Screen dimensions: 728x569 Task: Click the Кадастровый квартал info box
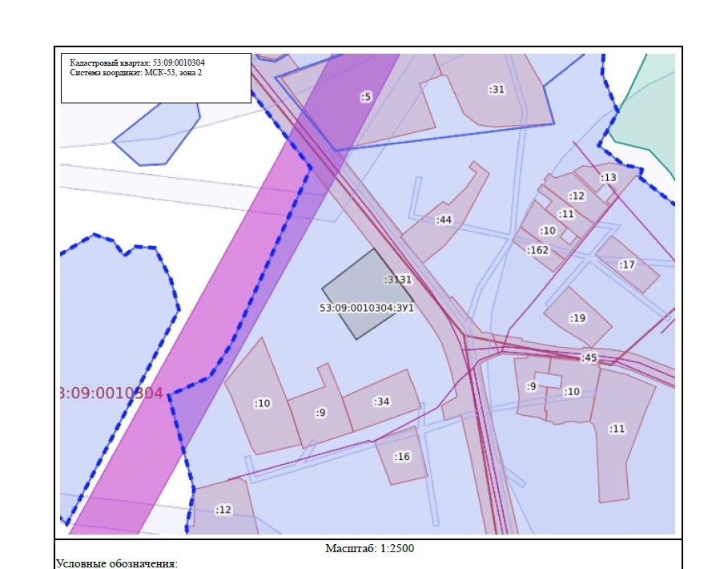[156, 78]
